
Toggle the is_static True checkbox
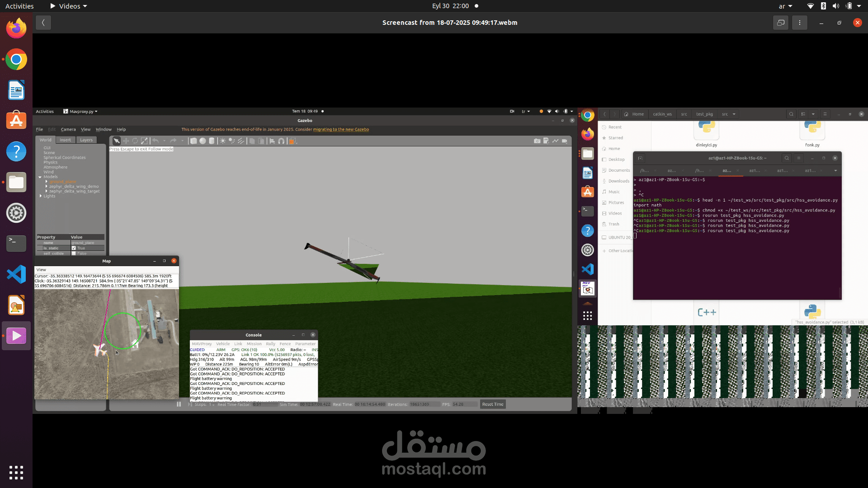[x=74, y=248]
